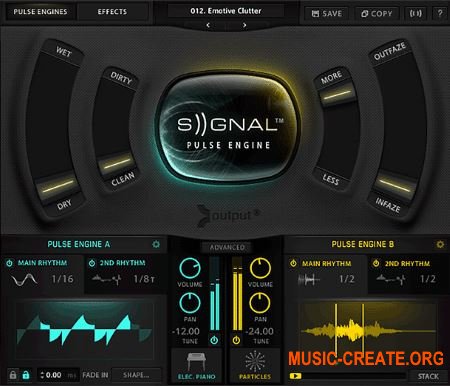This screenshot has width=450, height=386.
Task: Click the Engine A -12.00 tune value
Action: tap(186, 331)
